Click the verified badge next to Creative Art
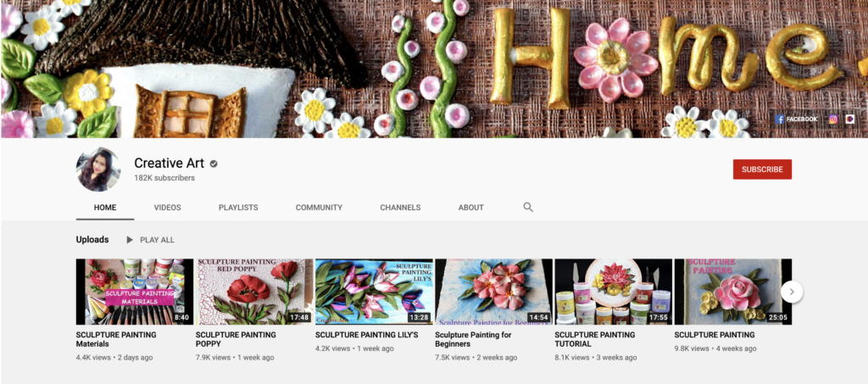 (213, 164)
